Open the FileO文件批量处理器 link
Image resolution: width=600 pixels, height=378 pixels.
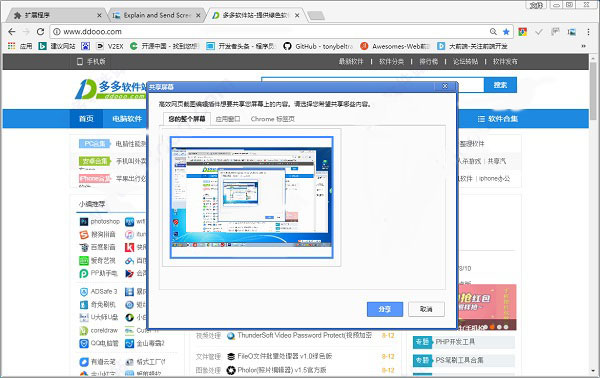click(x=284, y=356)
